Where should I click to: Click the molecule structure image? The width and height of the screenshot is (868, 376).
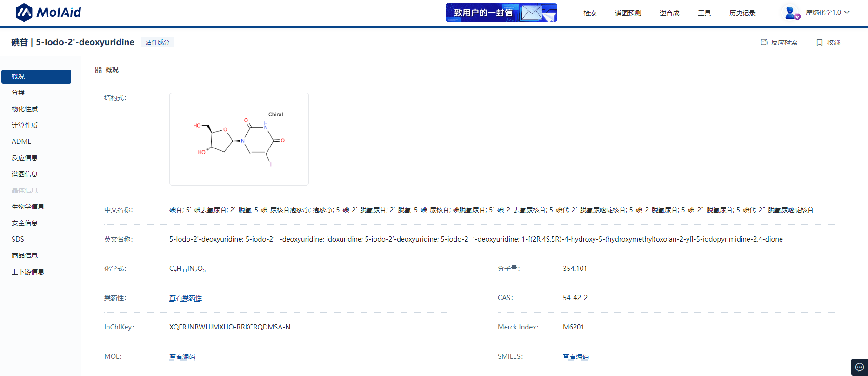point(239,139)
